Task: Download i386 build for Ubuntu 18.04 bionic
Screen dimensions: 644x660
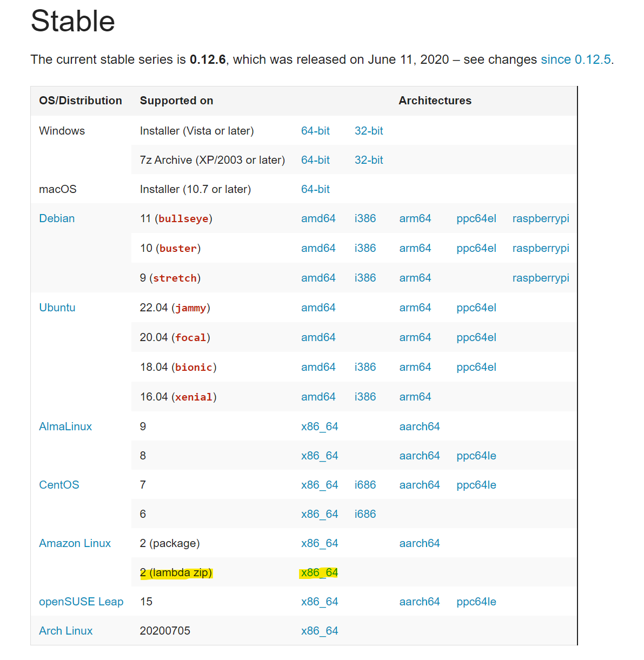Action: 365,366
